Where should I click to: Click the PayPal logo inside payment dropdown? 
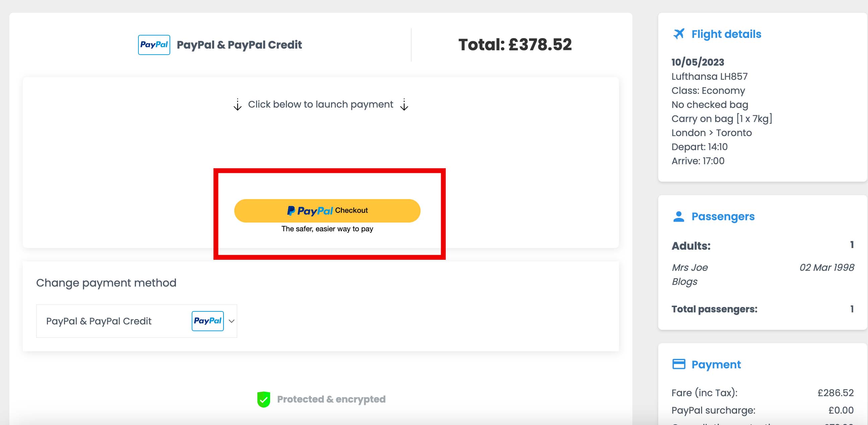tap(207, 321)
